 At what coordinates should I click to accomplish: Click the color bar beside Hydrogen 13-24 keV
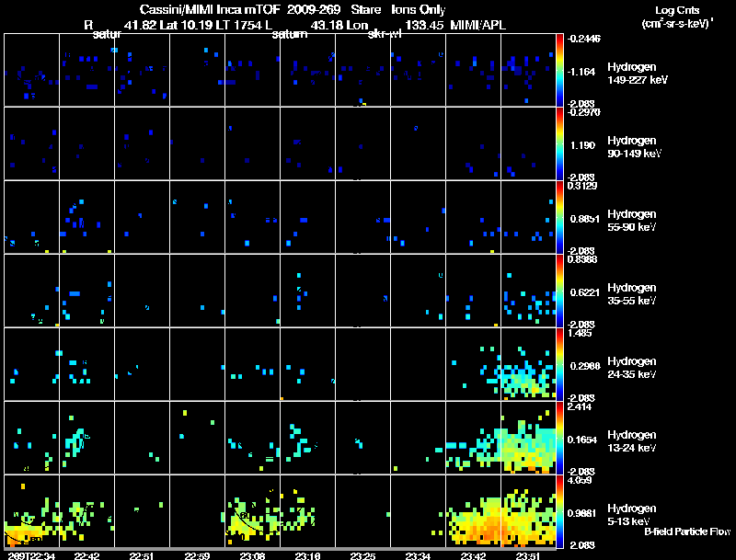(x=559, y=438)
